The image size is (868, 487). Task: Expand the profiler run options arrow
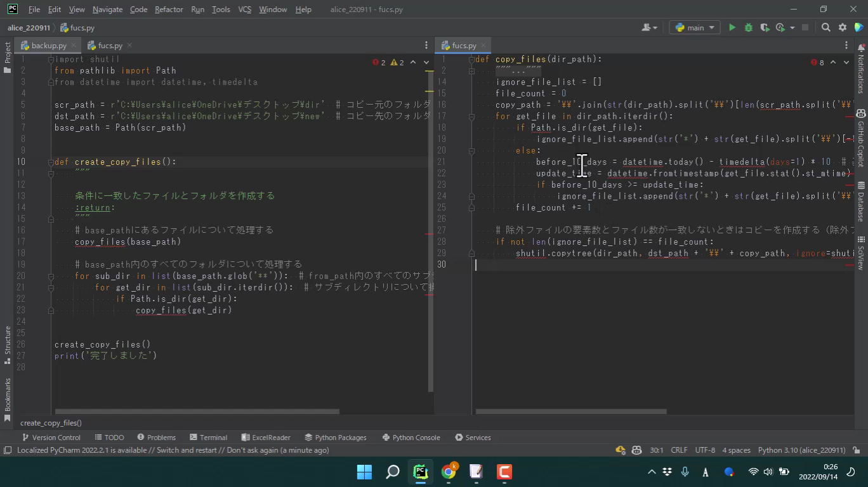(792, 28)
